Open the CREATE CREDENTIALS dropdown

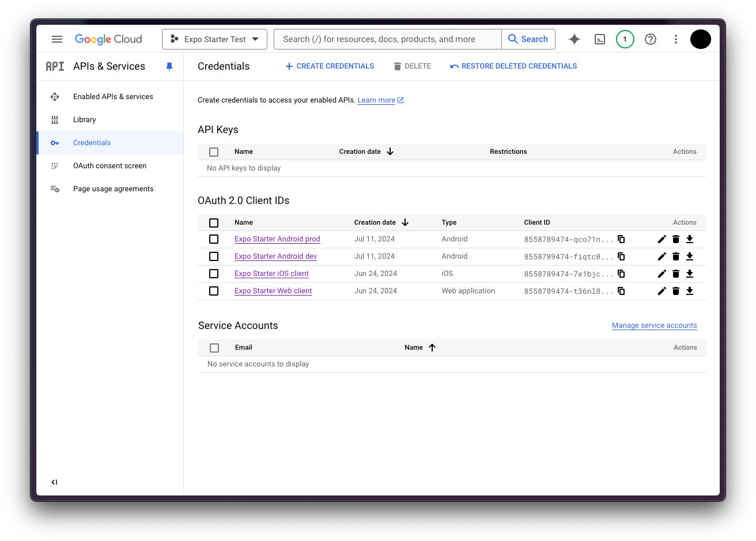coord(330,66)
